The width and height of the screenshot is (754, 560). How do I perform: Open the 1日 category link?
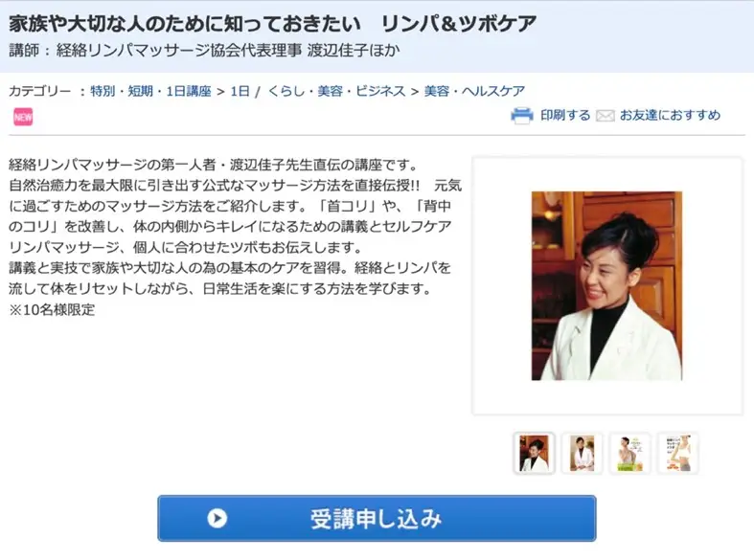pyautogui.click(x=240, y=91)
